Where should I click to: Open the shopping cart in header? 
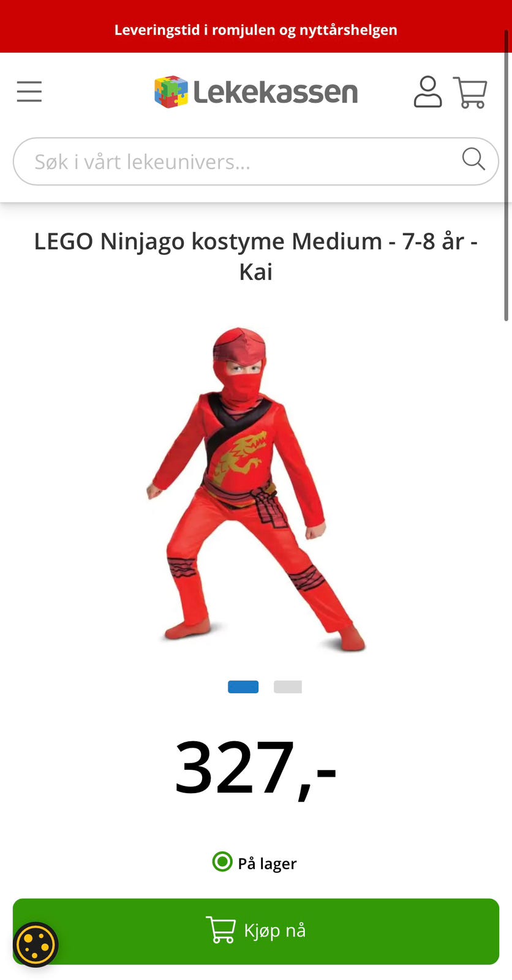(470, 92)
